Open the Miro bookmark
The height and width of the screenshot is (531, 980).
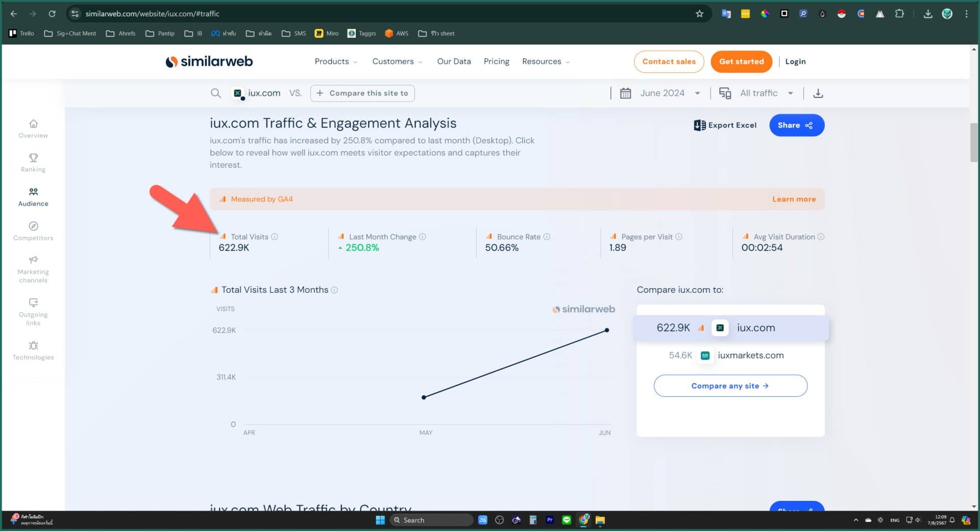click(327, 33)
